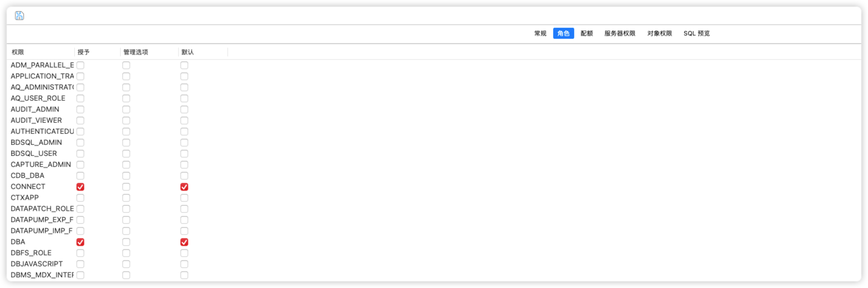Uncheck the 授予 checkbox for CONNECT

click(x=80, y=187)
